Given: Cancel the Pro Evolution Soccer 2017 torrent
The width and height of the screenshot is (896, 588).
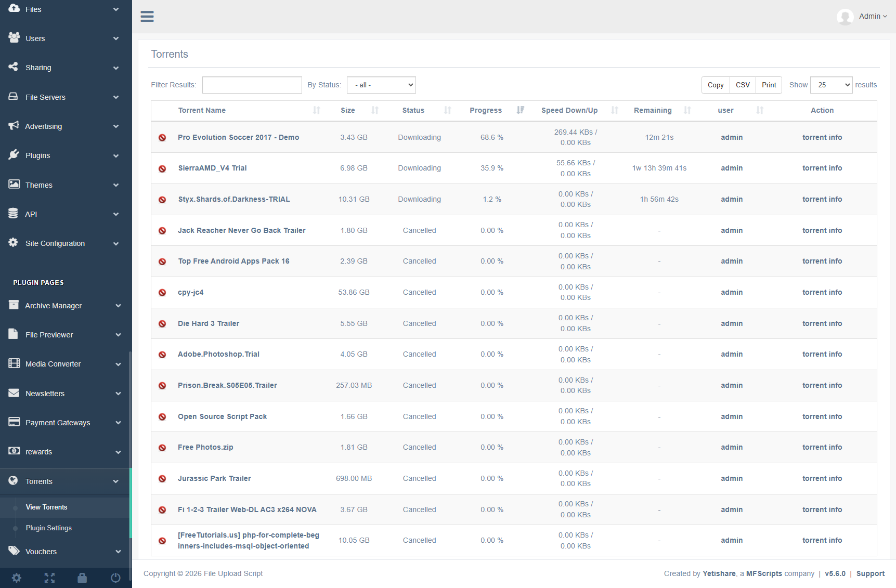Looking at the screenshot, I should click(x=162, y=138).
